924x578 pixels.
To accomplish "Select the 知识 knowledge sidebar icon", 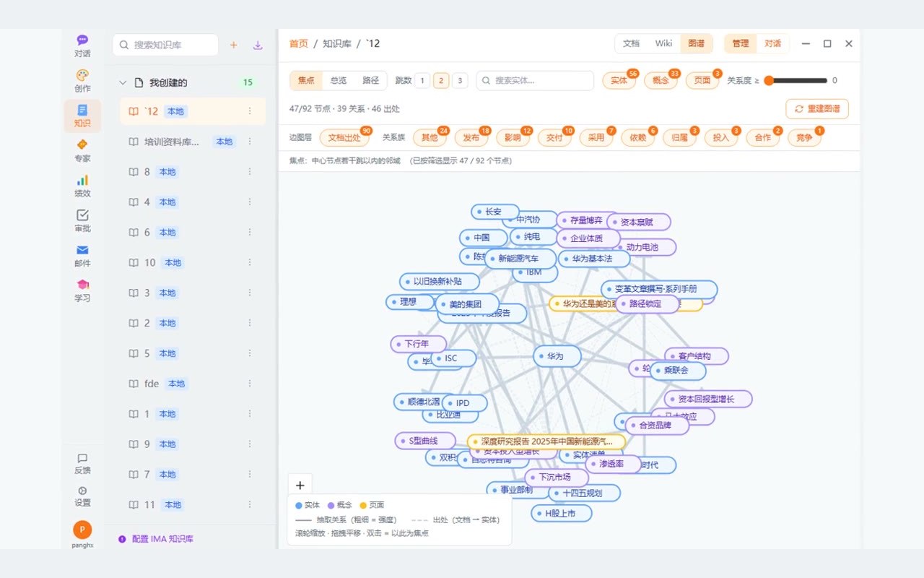I will (82, 116).
